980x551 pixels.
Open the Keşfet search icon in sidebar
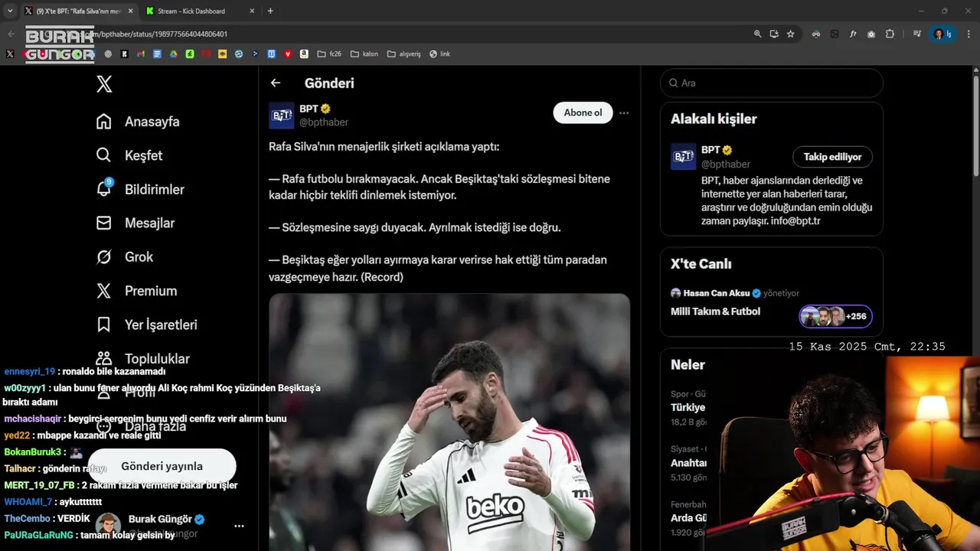pyautogui.click(x=104, y=155)
